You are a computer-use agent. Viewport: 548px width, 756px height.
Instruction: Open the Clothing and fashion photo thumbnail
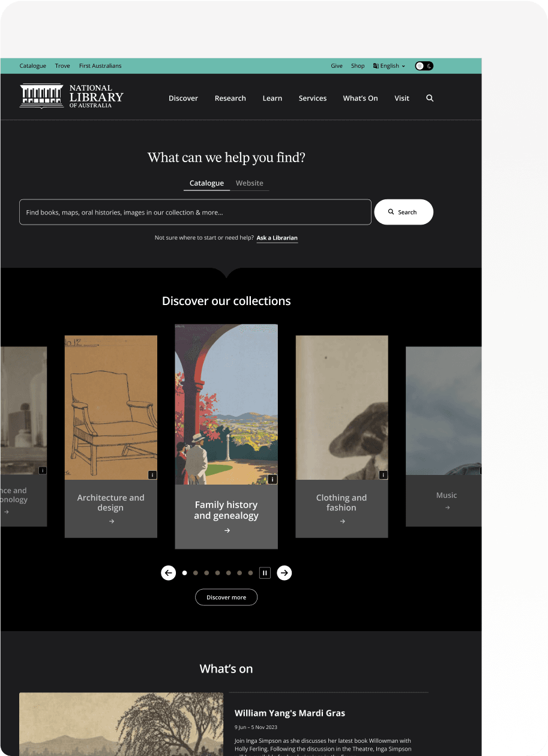(x=342, y=408)
